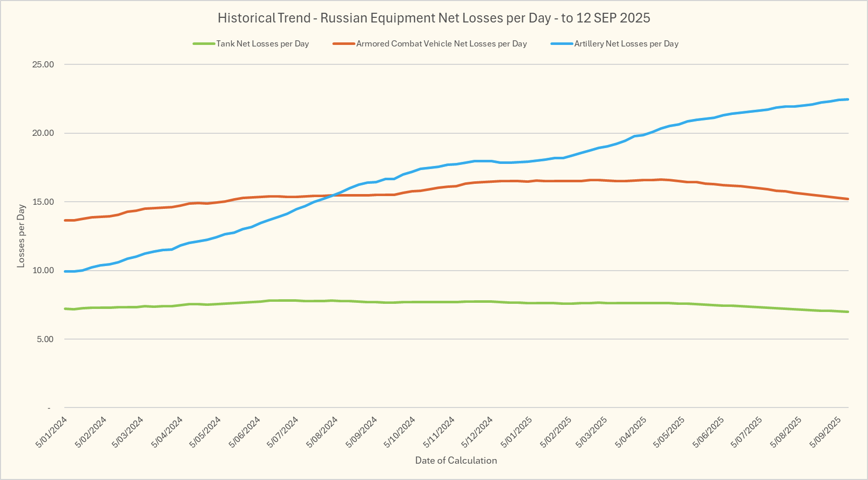Click the green Tank legend line marker
Image resolution: width=868 pixels, height=480 pixels.
click(204, 44)
